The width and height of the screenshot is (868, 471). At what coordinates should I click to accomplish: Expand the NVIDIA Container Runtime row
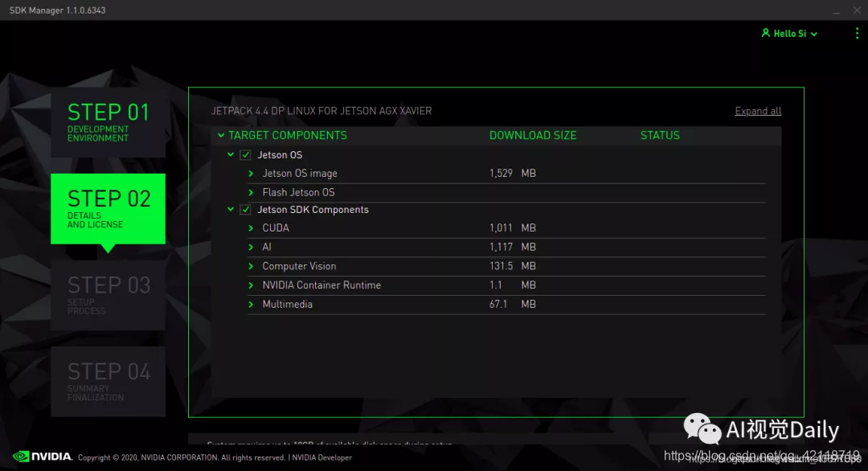[251, 285]
